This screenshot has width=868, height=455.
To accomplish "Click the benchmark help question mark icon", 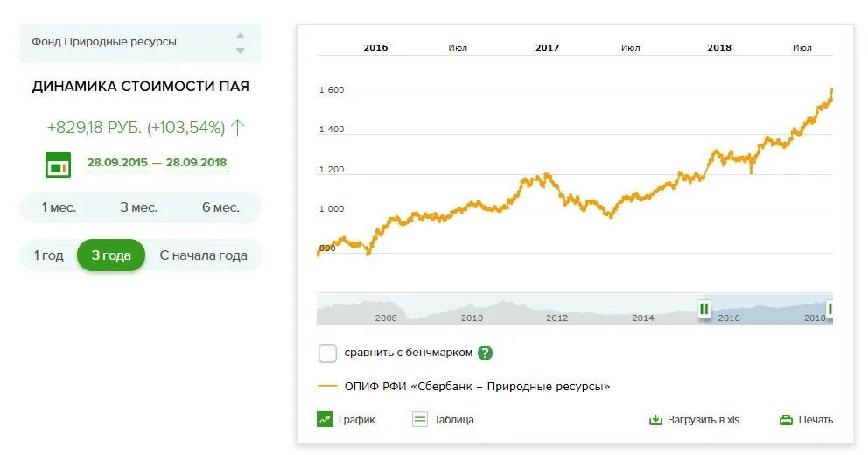I will pos(485,353).
